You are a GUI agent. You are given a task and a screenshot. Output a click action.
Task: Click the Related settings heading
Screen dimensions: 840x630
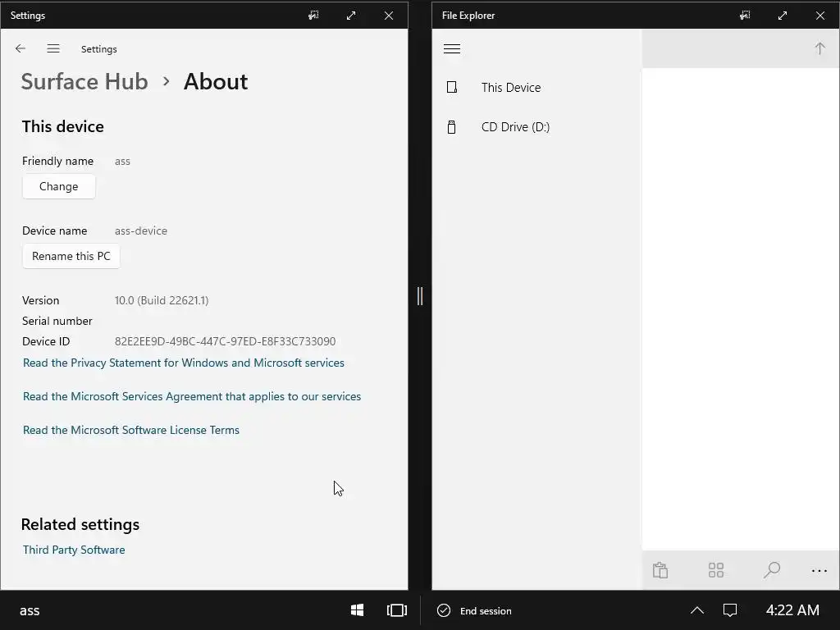(80, 524)
